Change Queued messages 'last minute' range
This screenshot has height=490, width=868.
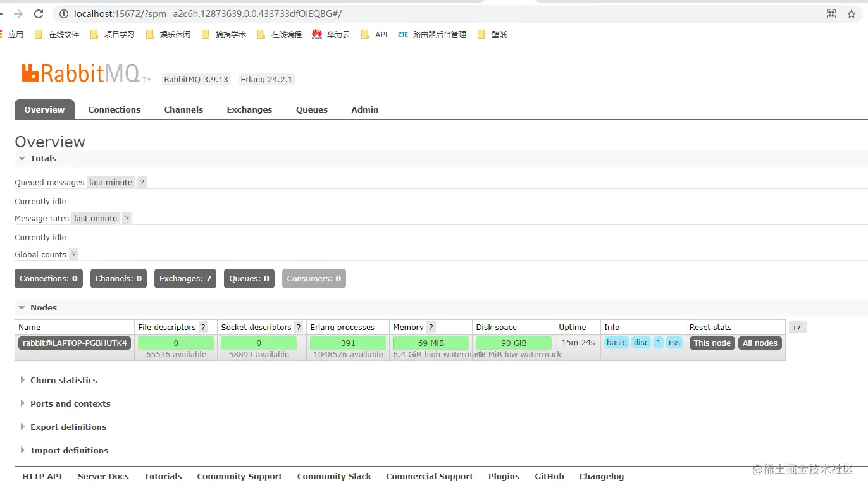point(111,182)
